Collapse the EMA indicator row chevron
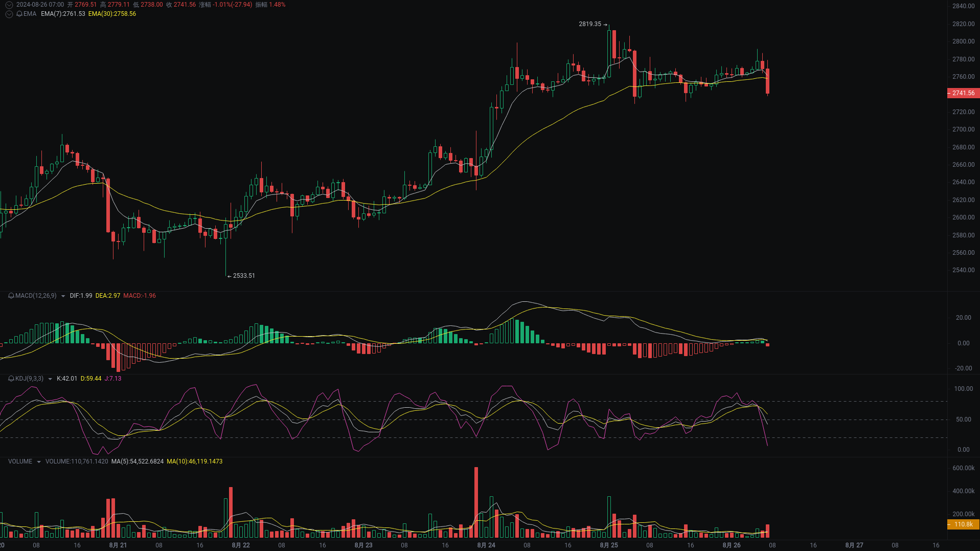 click(9, 14)
